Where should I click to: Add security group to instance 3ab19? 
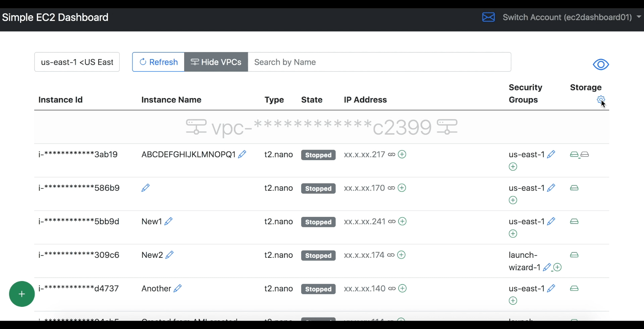point(513,167)
